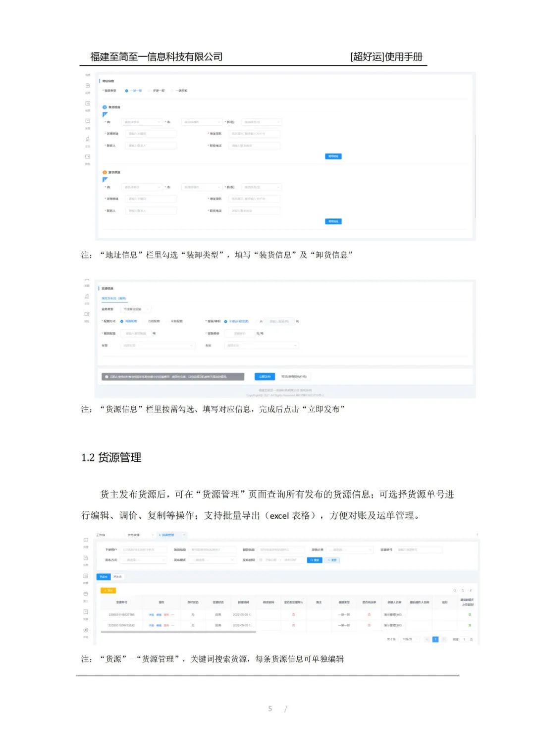This screenshot has width=535, height=756.
Task: Open the 业务类型 dropdown
Action: click(x=136, y=309)
